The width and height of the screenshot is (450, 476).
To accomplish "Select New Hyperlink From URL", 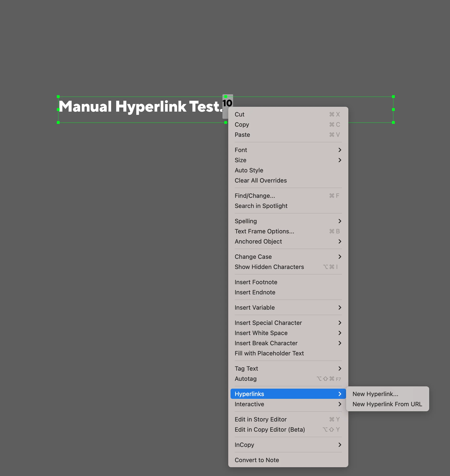I will (x=387, y=404).
